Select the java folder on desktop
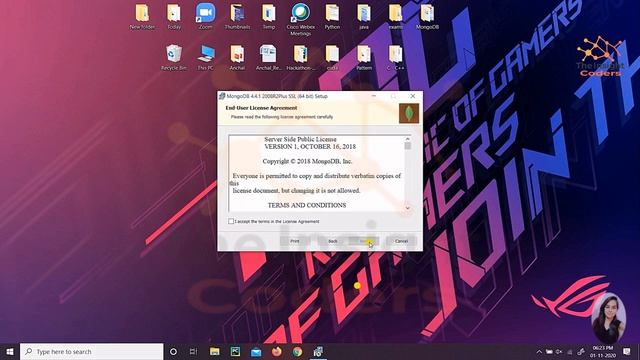640x360 pixels. (364, 17)
